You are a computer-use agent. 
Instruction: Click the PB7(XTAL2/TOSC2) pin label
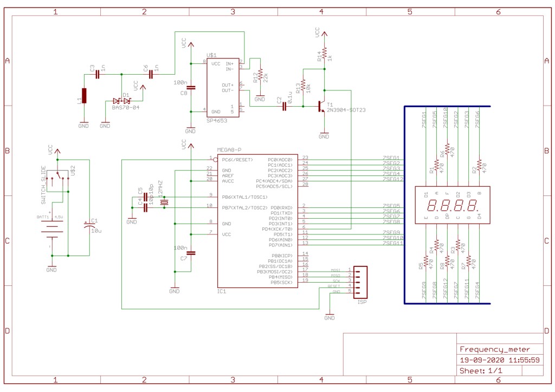point(245,208)
